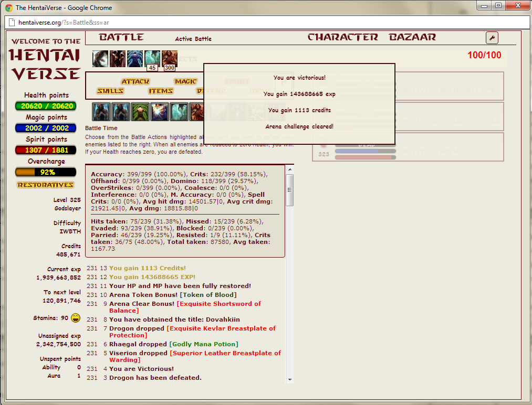
Task: Click the Exquisite Kevlar Breastplate of Protection drop
Action: 193,332
